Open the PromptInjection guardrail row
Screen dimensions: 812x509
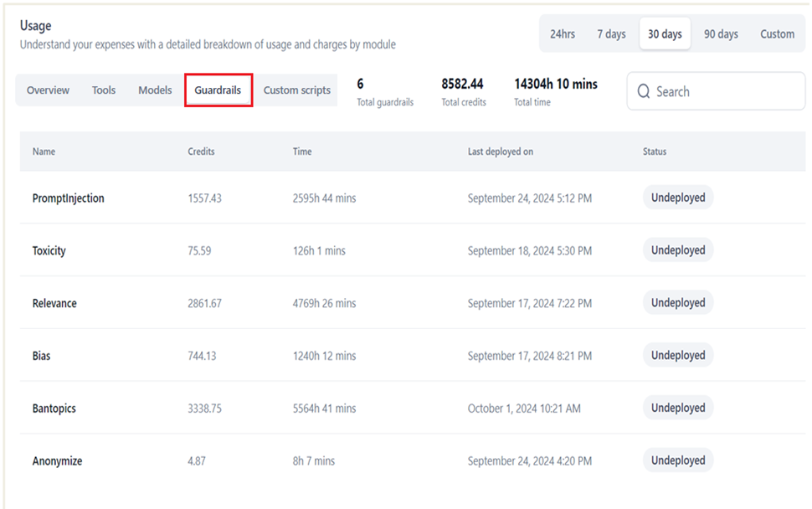412,198
